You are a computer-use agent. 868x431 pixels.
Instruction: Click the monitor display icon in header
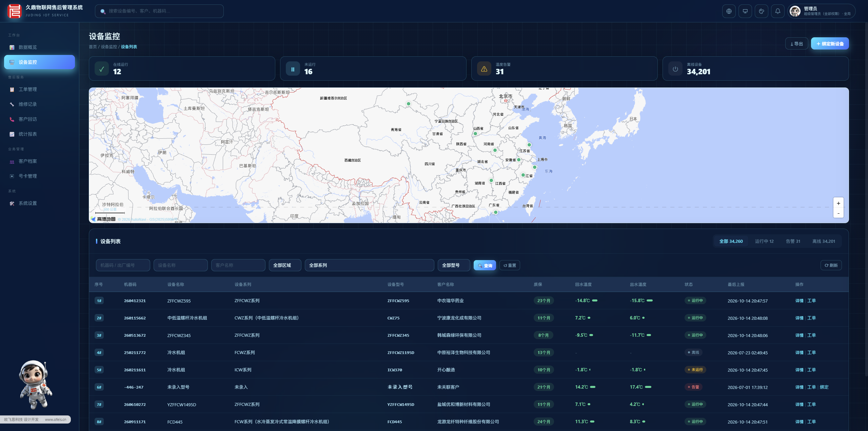click(745, 11)
